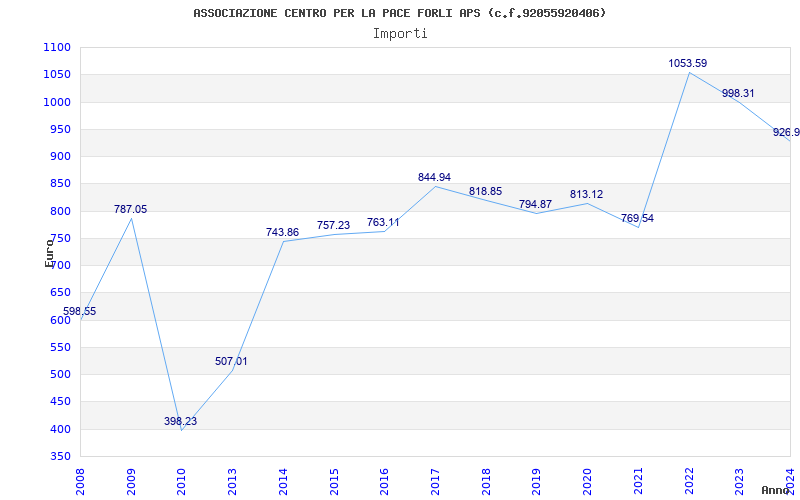800x500 pixels.
Task: Select the 787.05 data label
Action: (131, 209)
